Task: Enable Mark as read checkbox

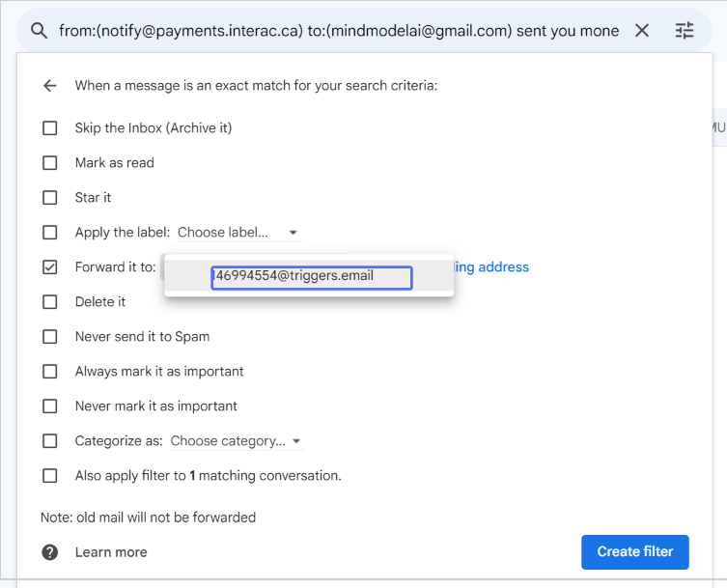Action: click(x=49, y=163)
